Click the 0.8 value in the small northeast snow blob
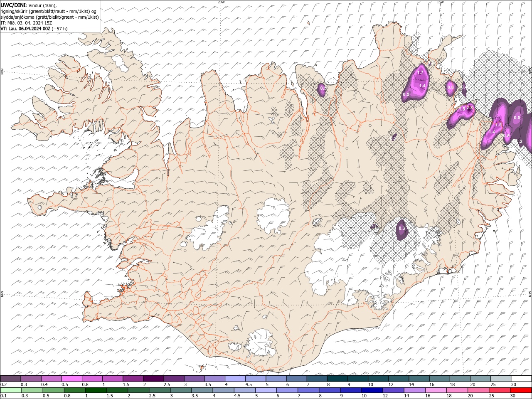 [450, 87]
